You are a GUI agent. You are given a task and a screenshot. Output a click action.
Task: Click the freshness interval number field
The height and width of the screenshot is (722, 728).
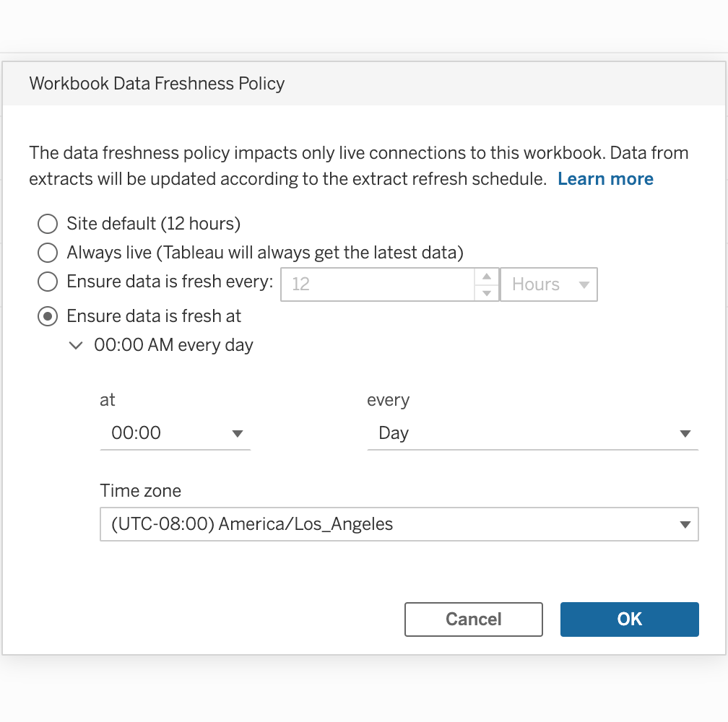377,284
